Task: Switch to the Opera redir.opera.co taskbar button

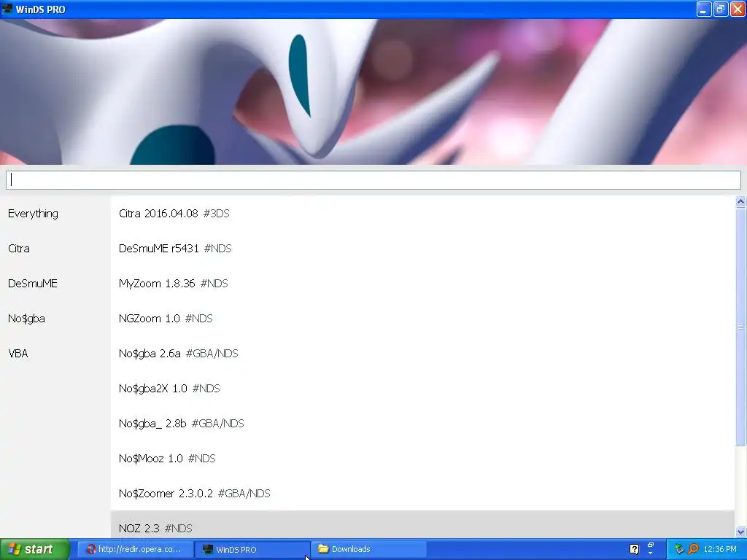Action: tap(135, 549)
